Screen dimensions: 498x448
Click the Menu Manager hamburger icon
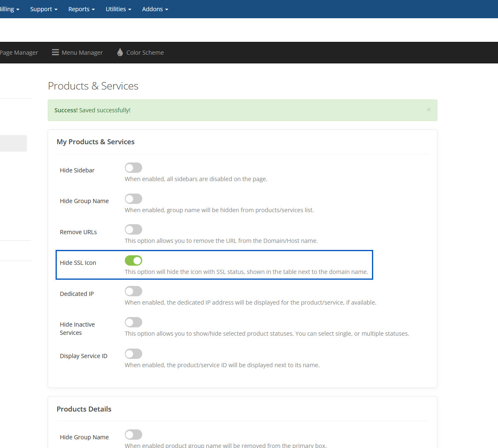pos(55,52)
